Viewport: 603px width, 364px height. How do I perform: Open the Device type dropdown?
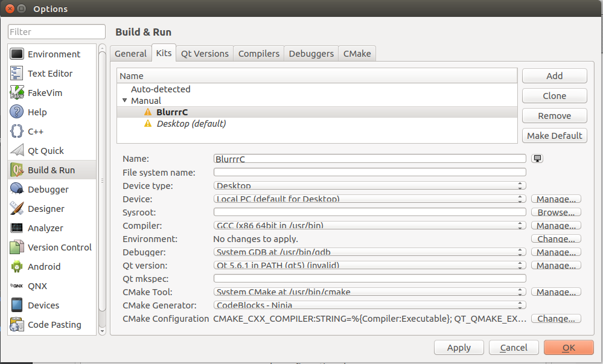pyautogui.click(x=369, y=186)
